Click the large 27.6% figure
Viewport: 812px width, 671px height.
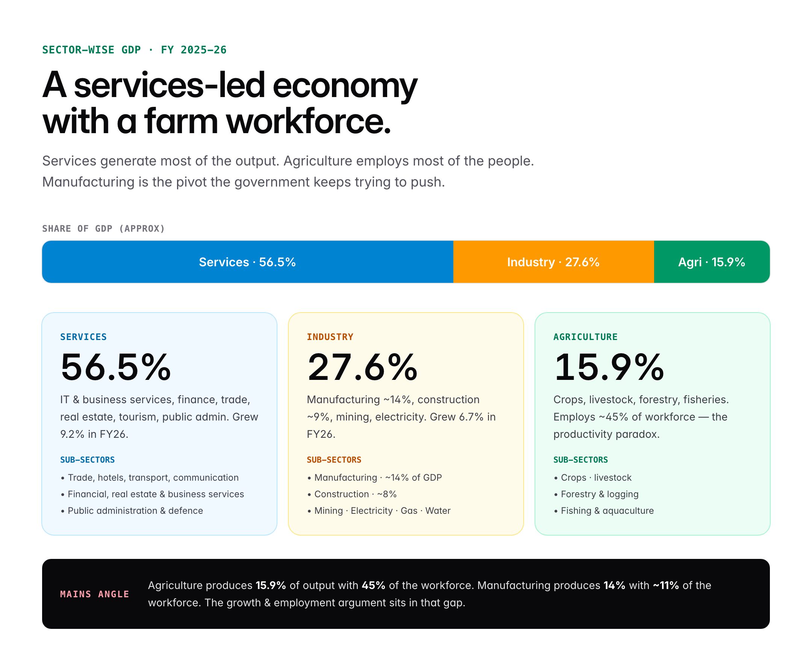coord(362,367)
